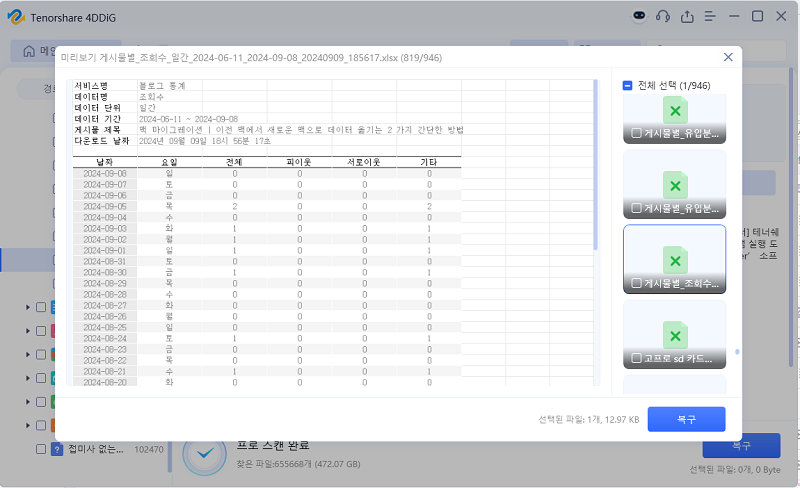Open the hamburger menu icon in title bar
800x488 pixels.
point(710,16)
